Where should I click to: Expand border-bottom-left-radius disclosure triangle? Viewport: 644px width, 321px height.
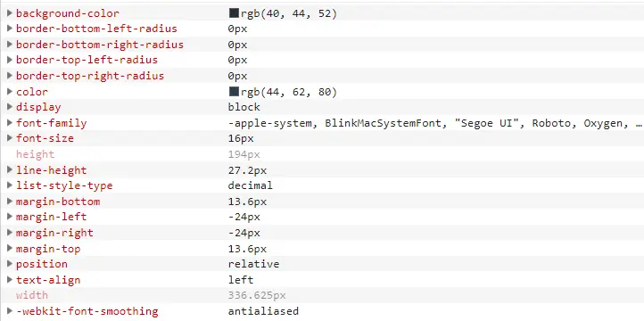[x=10, y=29]
